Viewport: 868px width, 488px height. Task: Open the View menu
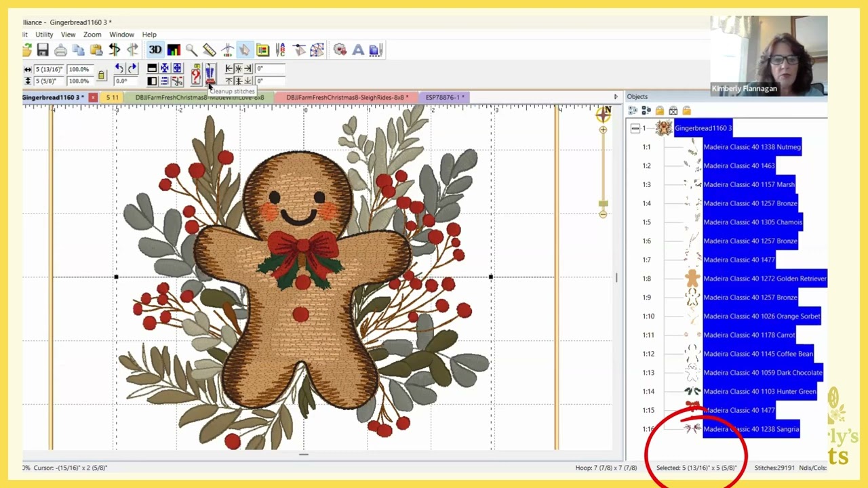point(68,35)
